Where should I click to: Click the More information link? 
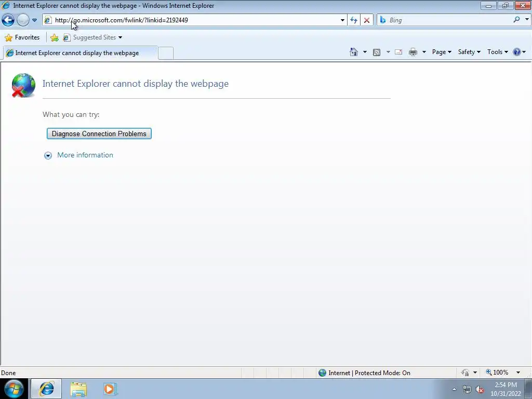click(x=85, y=155)
